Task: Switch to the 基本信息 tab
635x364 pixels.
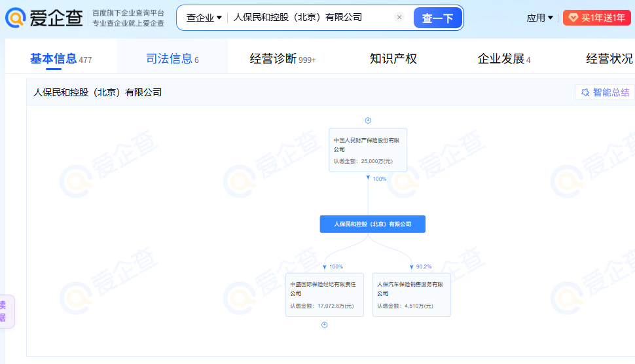Action: [x=61, y=59]
